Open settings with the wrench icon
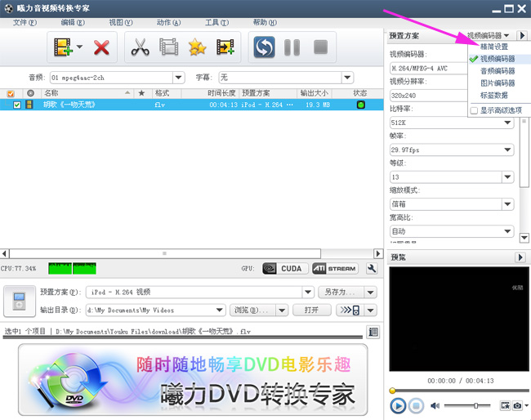The image size is (531, 420). [372, 269]
